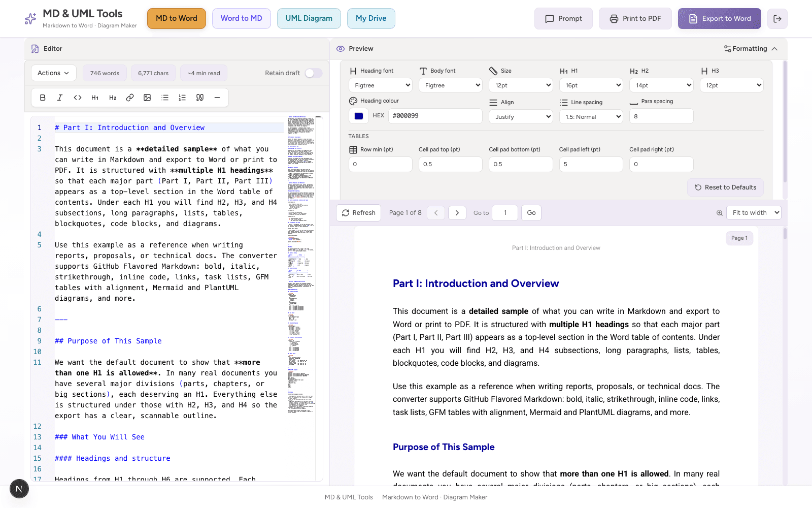The width and height of the screenshot is (812, 508).
Task: Click the formatting panel scrollbar
Action: click(x=785, y=122)
